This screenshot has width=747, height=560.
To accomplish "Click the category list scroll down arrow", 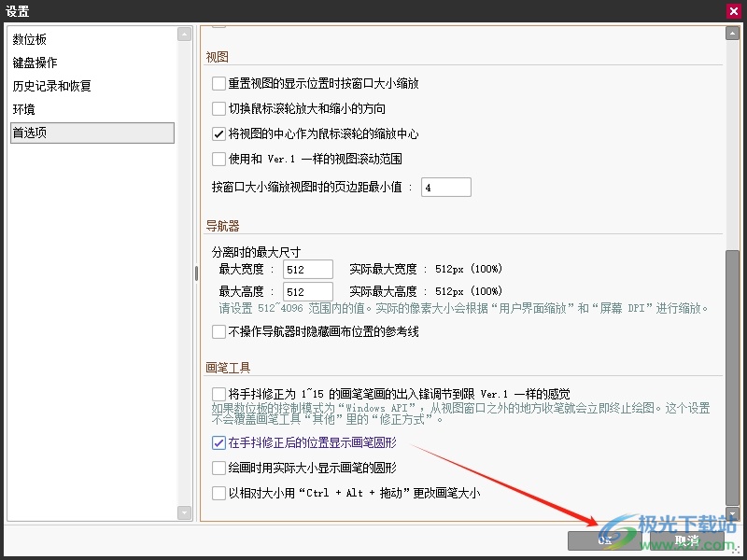I will coord(184,512).
